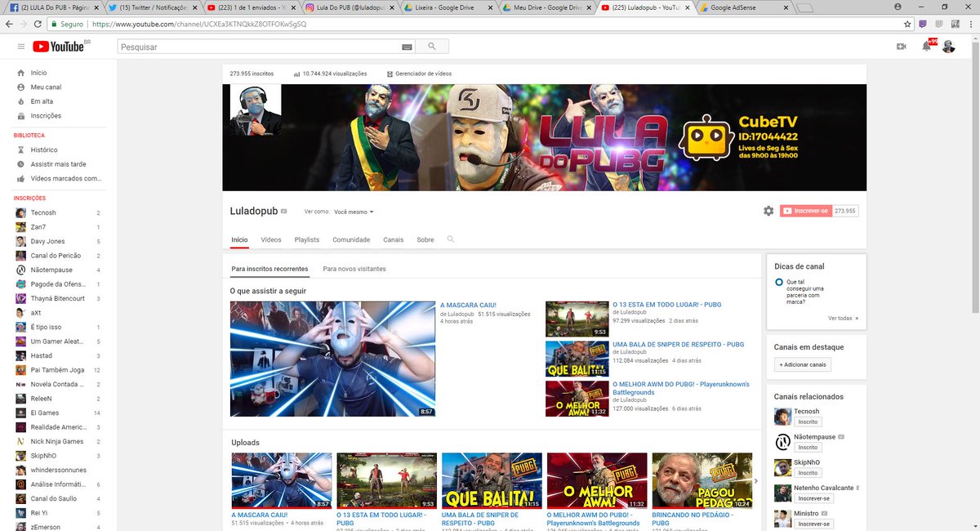Bookmark this page with star icon

[x=906, y=25]
